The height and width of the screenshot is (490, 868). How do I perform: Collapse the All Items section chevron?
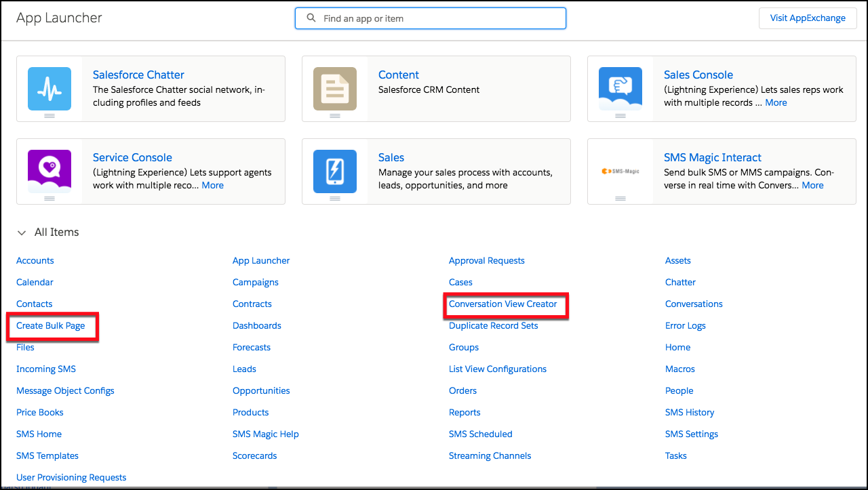pos(22,232)
